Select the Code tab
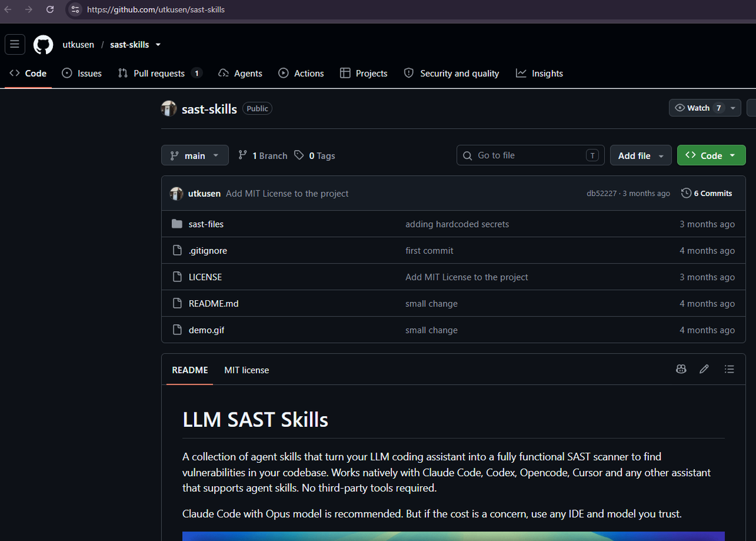 point(28,73)
